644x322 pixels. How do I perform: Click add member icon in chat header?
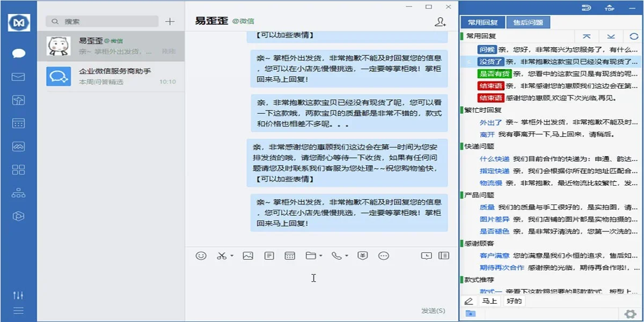click(440, 22)
